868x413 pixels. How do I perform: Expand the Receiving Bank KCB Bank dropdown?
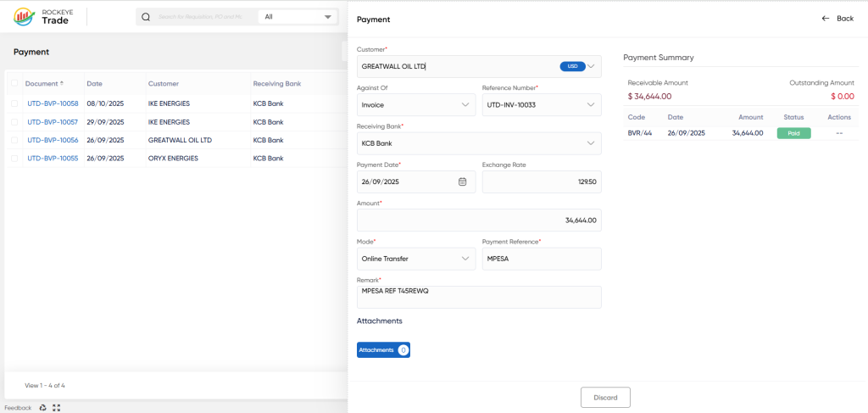click(x=479, y=143)
